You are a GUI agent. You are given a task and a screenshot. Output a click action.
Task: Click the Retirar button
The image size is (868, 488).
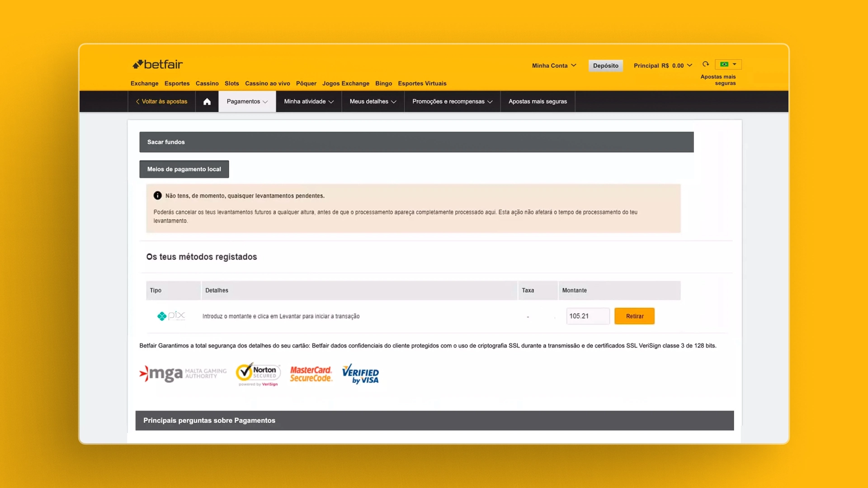(634, 316)
